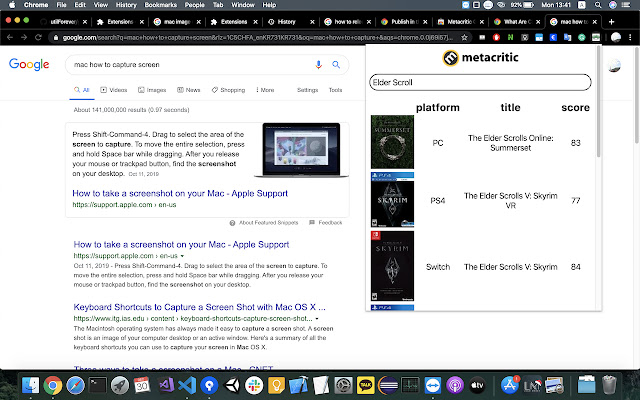Open the Bookmarks menu in menu bar
This screenshot has height=400, width=640.
[x=161, y=5]
